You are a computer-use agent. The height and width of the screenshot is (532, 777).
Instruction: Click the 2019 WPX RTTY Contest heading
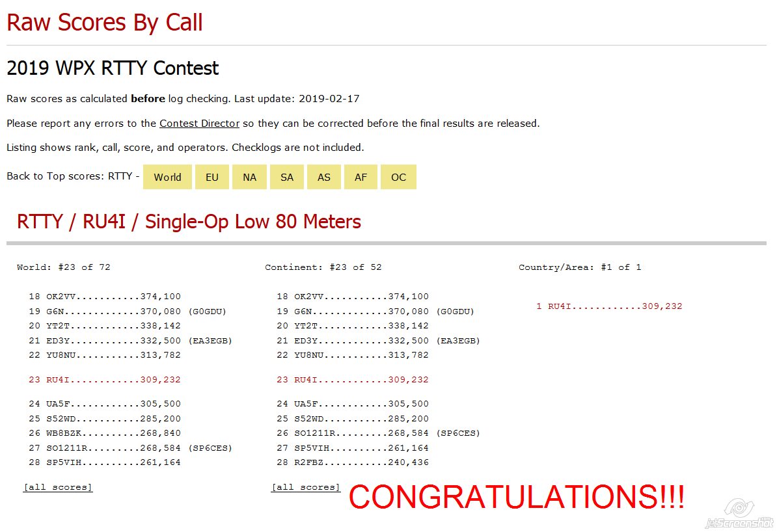point(113,68)
